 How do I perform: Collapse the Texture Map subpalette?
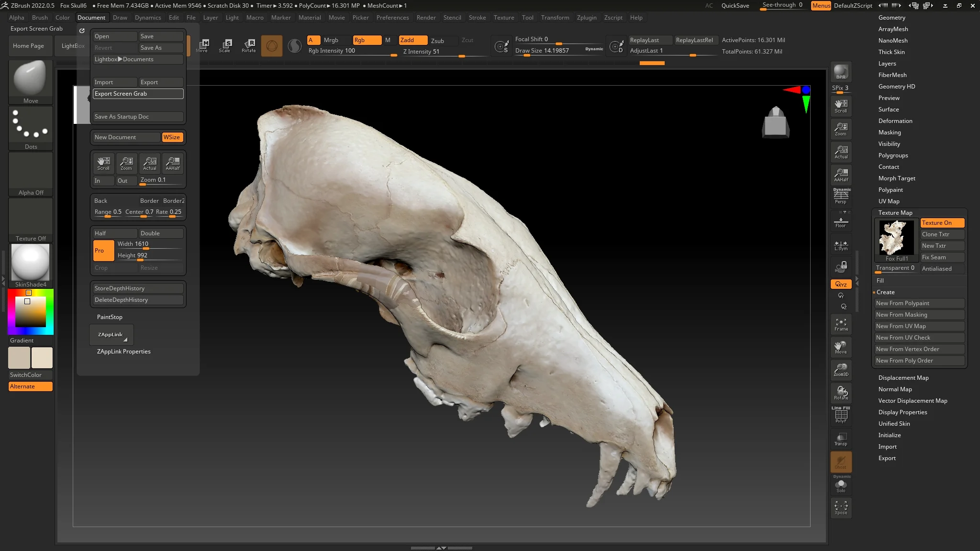(895, 213)
